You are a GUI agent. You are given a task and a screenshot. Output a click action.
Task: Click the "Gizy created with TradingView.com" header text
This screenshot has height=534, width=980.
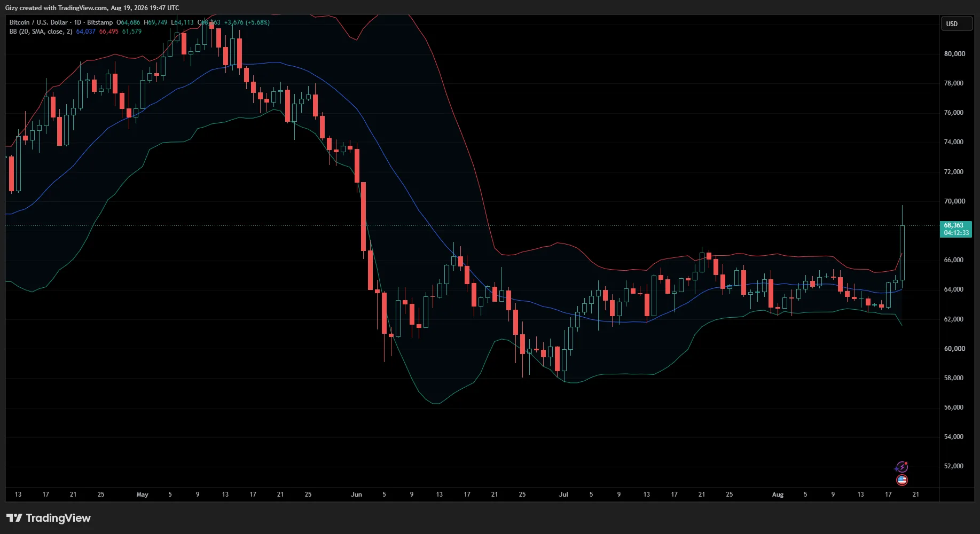coord(56,8)
